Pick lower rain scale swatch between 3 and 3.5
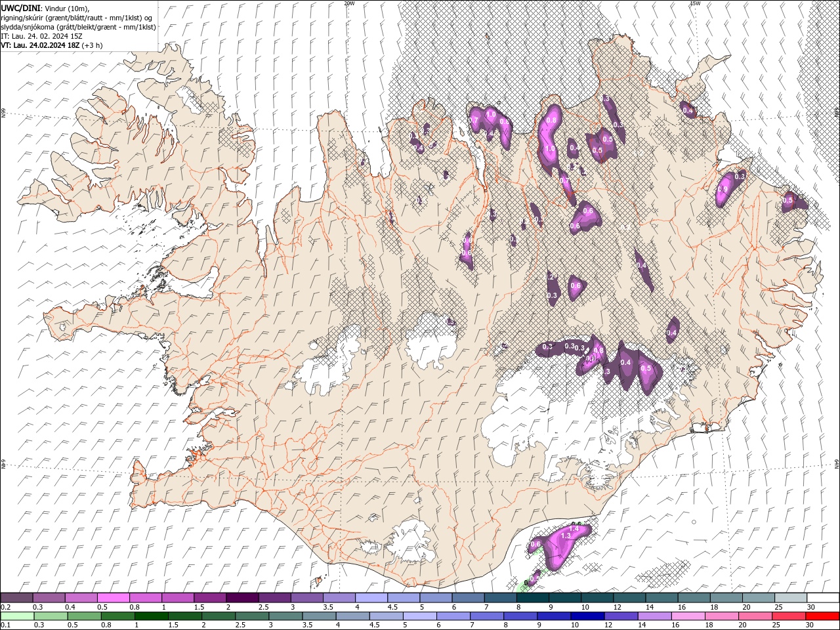The width and height of the screenshot is (840, 630). point(285,616)
